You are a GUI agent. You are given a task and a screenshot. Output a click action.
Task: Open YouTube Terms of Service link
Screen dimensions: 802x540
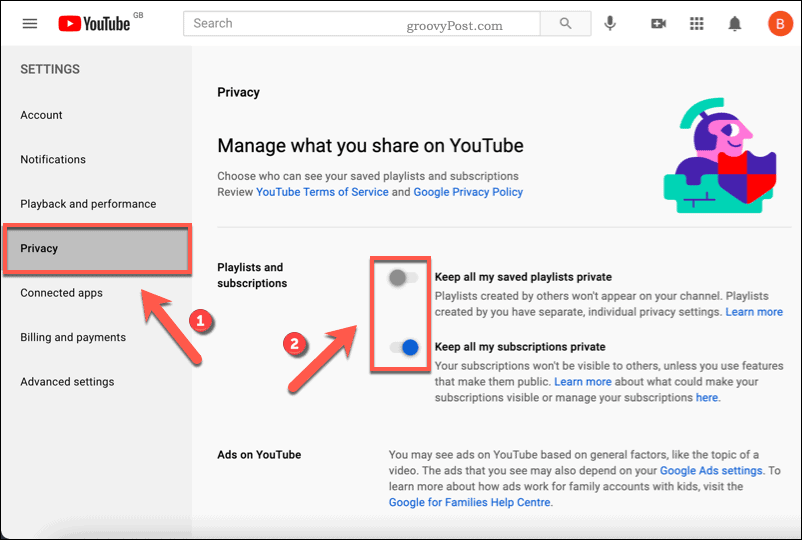[322, 192]
